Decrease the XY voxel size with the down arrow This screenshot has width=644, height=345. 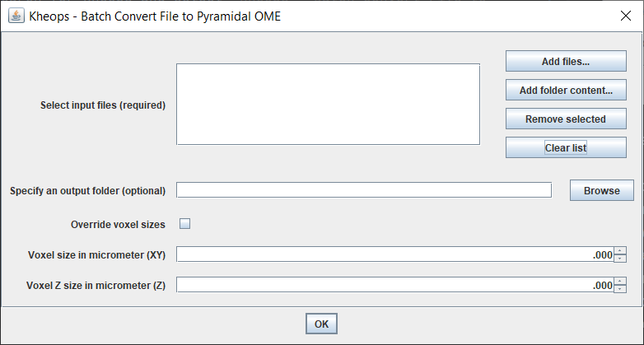620,259
